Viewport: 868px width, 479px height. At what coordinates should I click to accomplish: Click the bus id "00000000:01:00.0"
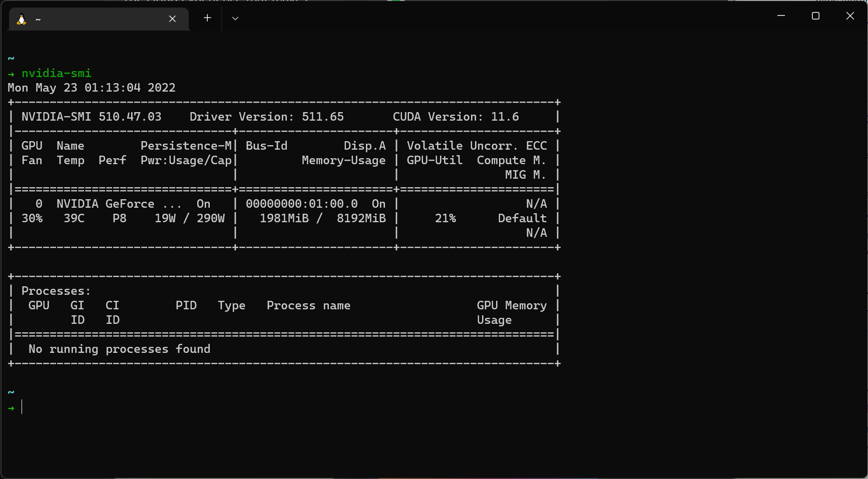(x=302, y=204)
